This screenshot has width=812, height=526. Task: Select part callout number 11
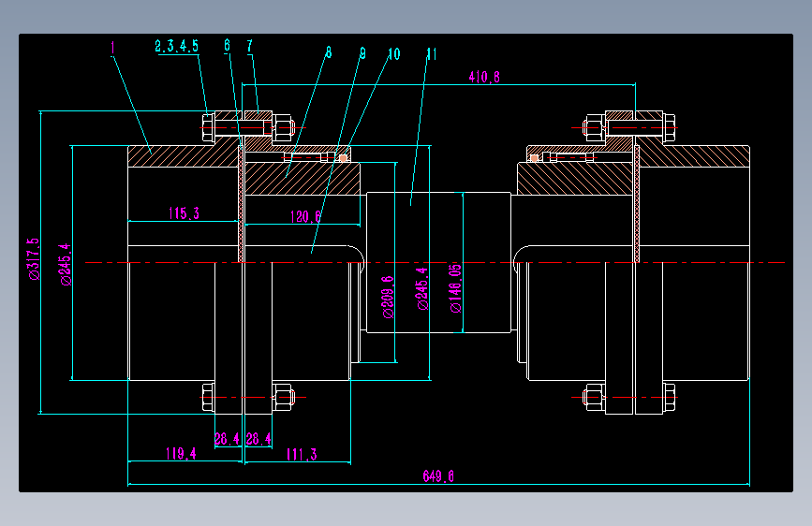tap(432, 54)
